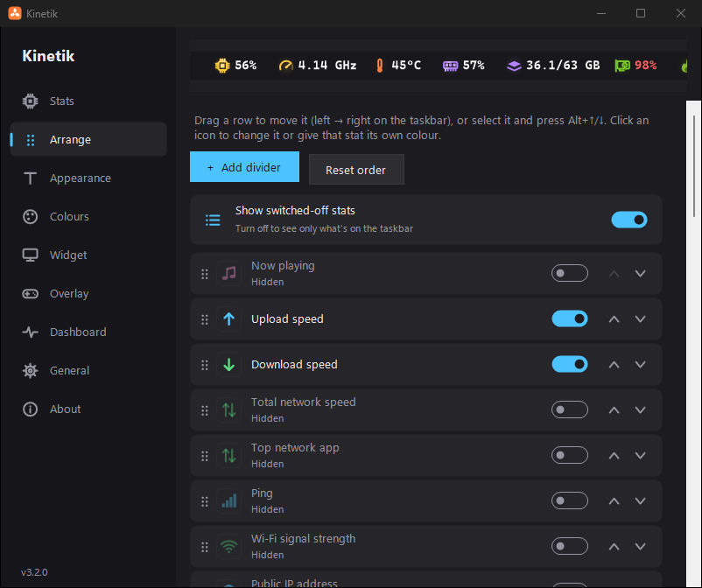Click the red 98% GPU readout

[x=646, y=66]
